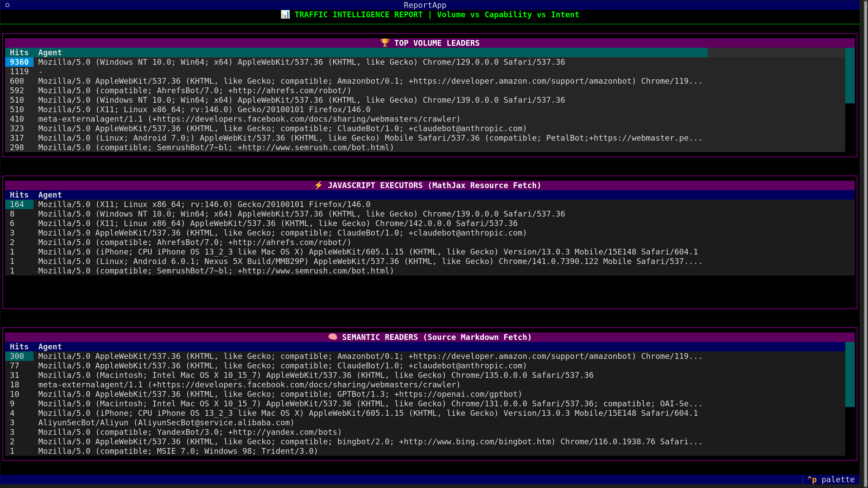Image resolution: width=868 pixels, height=488 pixels.
Task: Click the bar chart icon in the report header
Action: [286, 15]
